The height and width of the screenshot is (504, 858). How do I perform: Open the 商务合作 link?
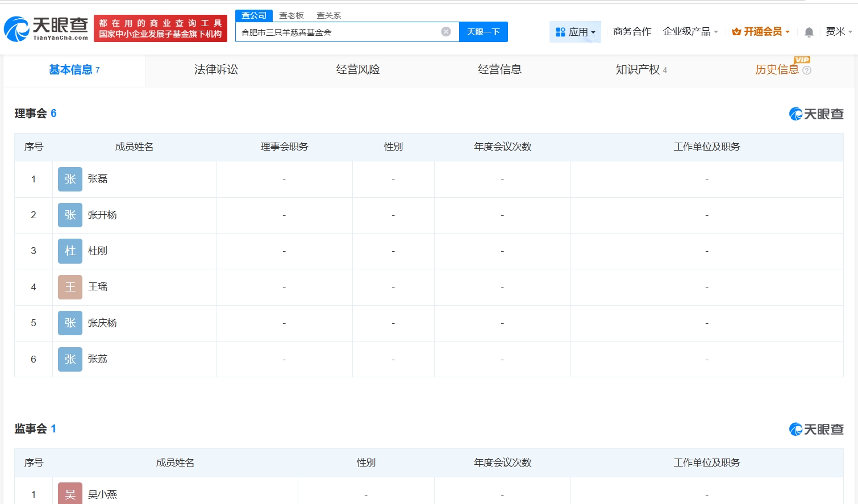click(x=632, y=31)
